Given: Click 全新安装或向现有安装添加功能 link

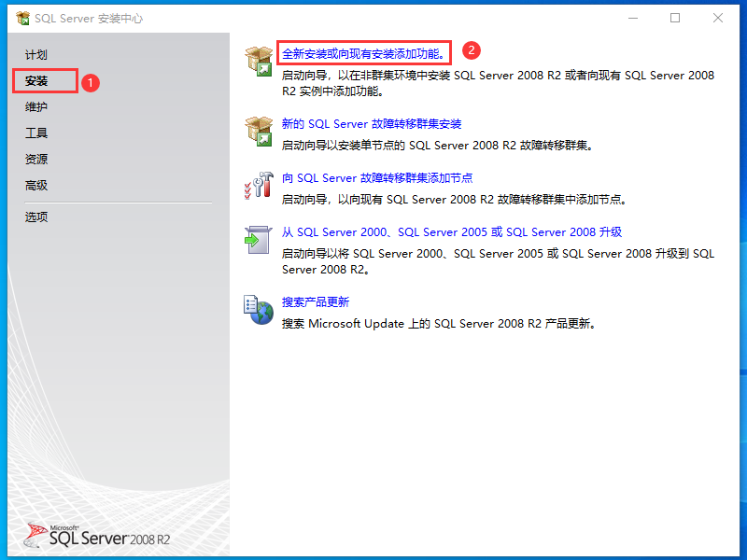Looking at the screenshot, I should pos(364,54).
